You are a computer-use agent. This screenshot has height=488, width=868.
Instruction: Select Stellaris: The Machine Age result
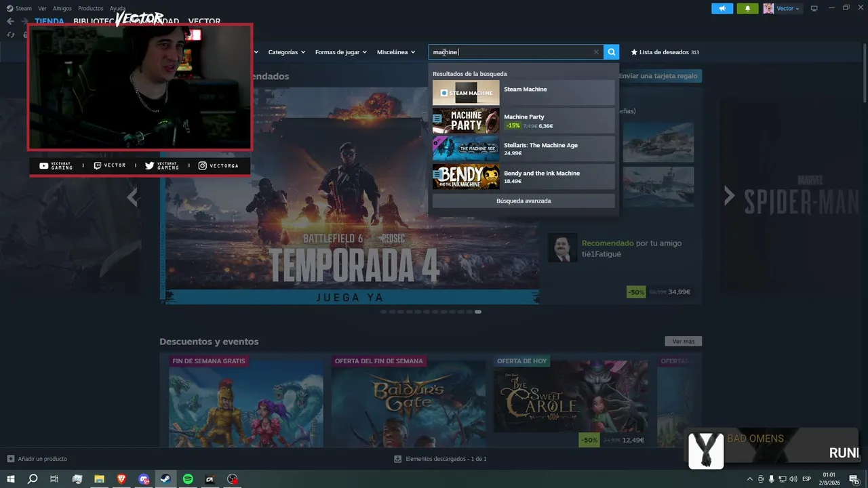[x=524, y=148]
